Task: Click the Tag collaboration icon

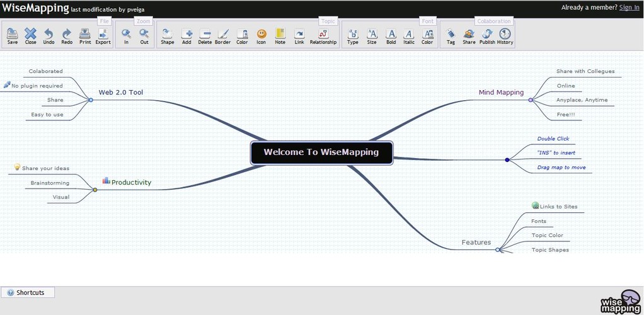Action: coord(451,36)
